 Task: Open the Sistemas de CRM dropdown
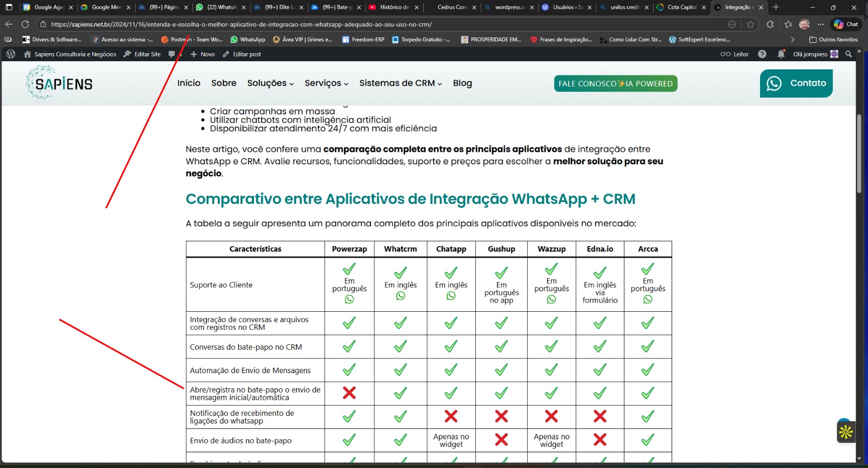400,83
